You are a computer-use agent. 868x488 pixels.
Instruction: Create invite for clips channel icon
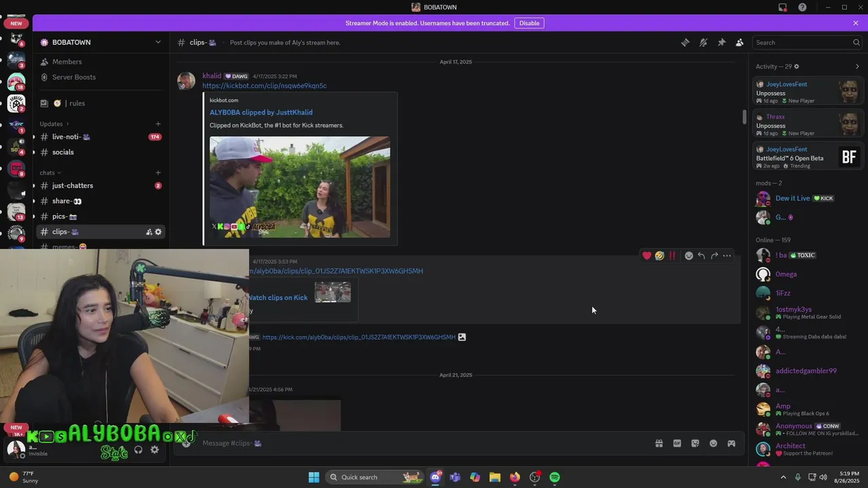[x=149, y=232]
